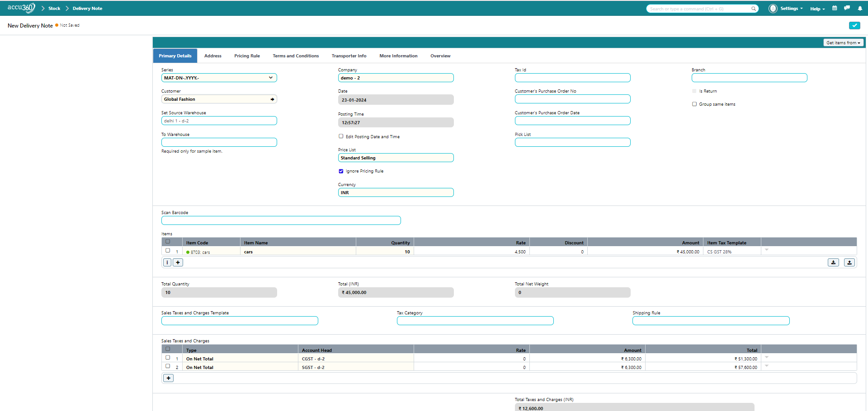Open the notifications bell icon
868x411 pixels.
point(860,8)
